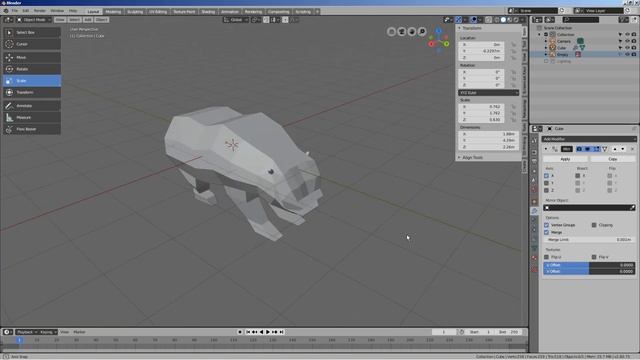Click the Play animation button
640x360 pixels.
(268, 332)
